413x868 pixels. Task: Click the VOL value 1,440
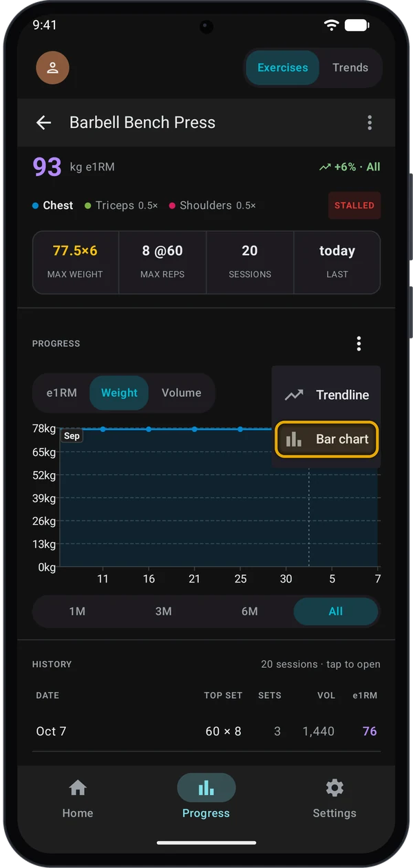(319, 731)
